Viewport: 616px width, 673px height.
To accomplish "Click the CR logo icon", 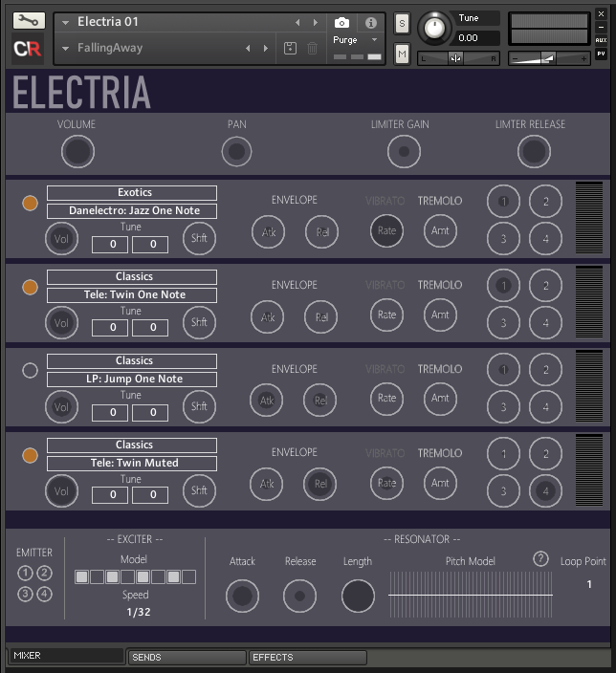I will 27,49.
